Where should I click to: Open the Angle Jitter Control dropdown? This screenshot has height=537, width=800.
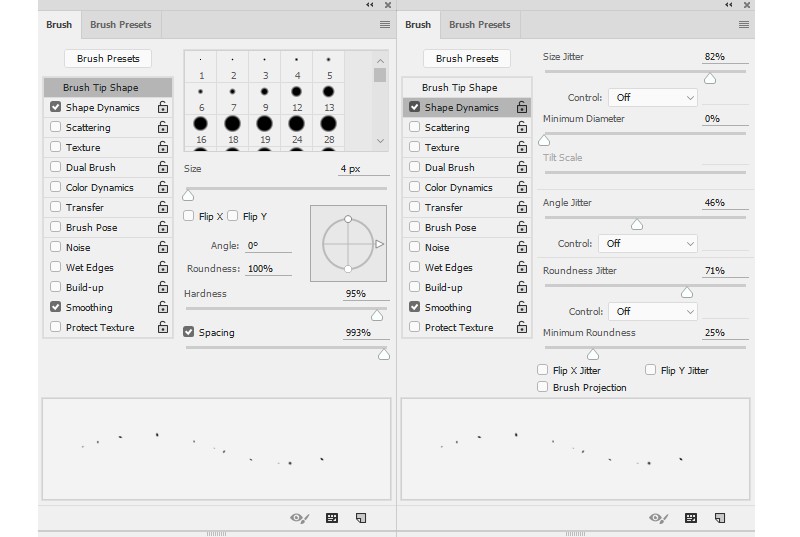pyautogui.click(x=647, y=243)
